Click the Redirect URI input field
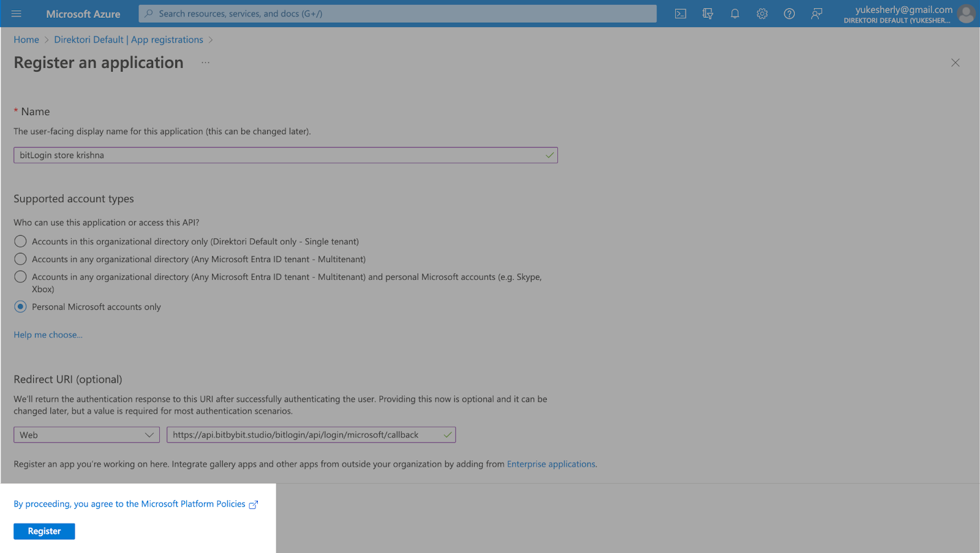Image resolution: width=980 pixels, height=553 pixels. pos(311,435)
